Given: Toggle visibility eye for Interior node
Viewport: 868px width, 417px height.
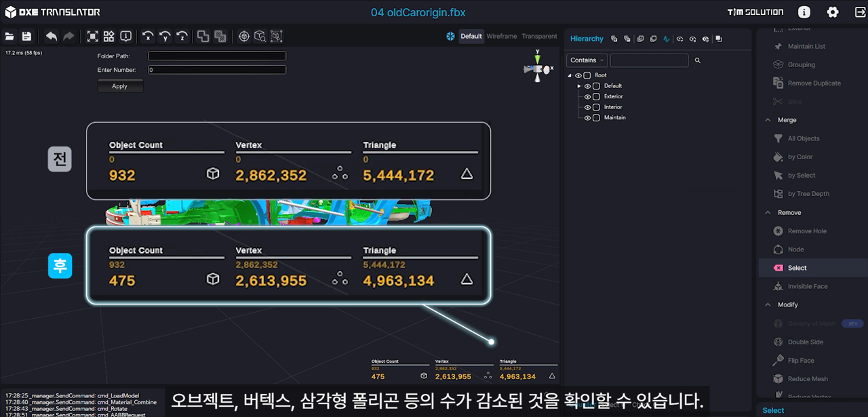Looking at the screenshot, I should coord(588,107).
